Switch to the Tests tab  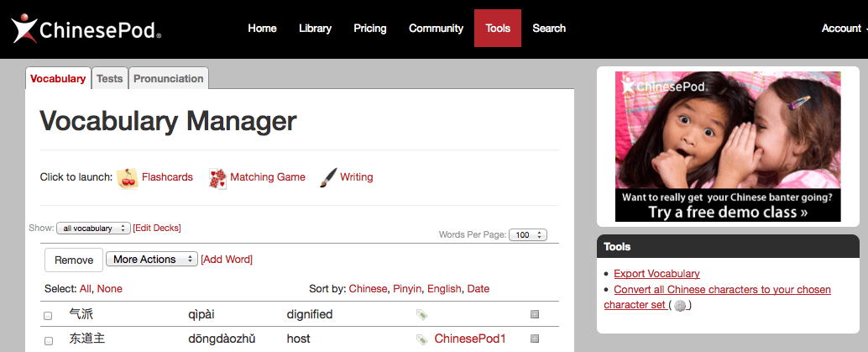109,79
